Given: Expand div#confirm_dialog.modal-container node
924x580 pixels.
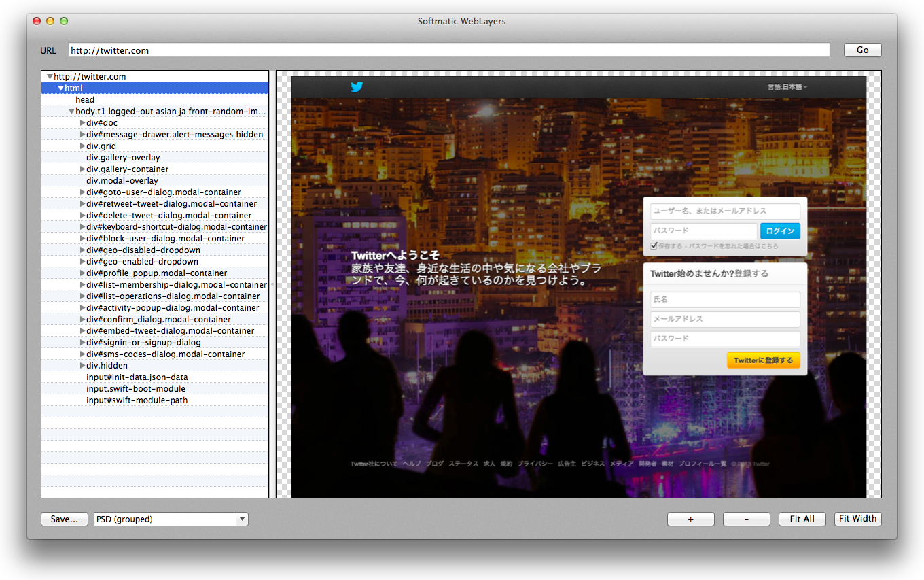Looking at the screenshot, I should tap(82, 320).
